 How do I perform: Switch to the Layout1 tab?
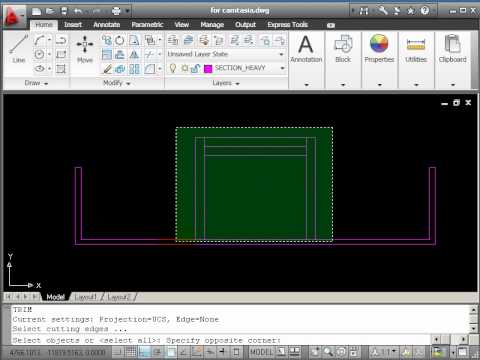(85, 297)
